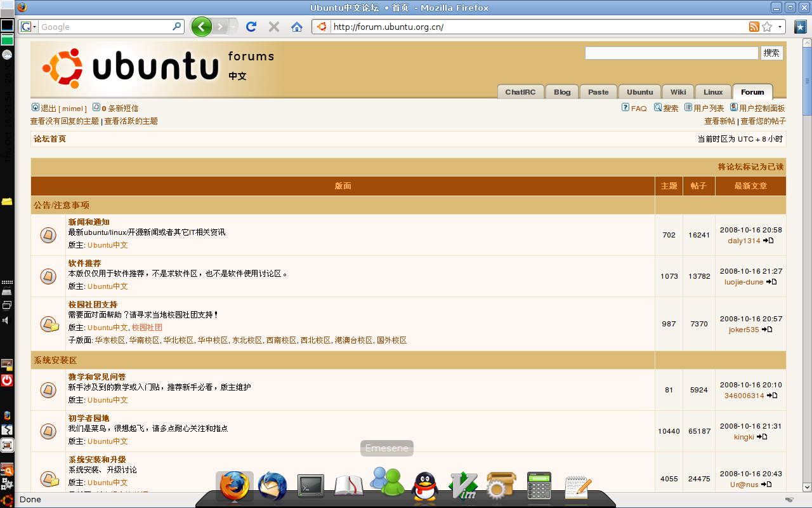Launch the terminal from the dock
Image resolution: width=812 pixels, height=508 pixels.
coord(311,486)
